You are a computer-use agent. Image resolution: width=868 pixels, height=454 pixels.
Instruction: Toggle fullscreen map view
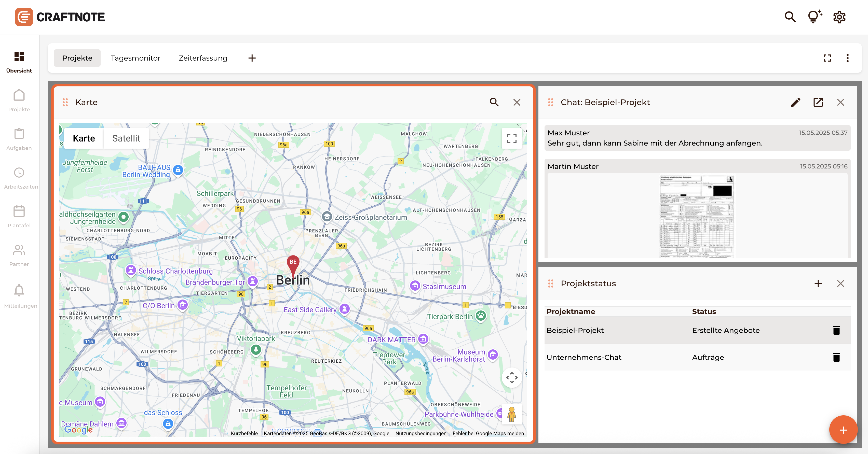pyautogui.click(x=512, y=138)
